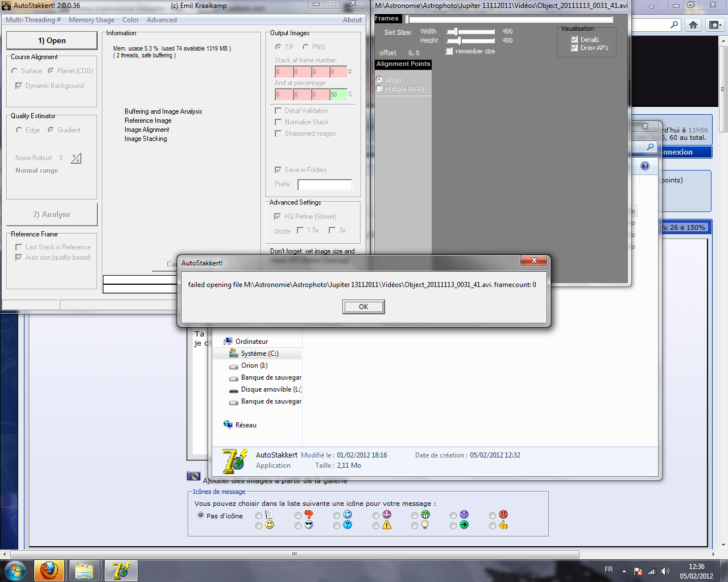The image size is (728, 582).
Task: Choose the green grinning smiley icon
Action: [425, 514]
